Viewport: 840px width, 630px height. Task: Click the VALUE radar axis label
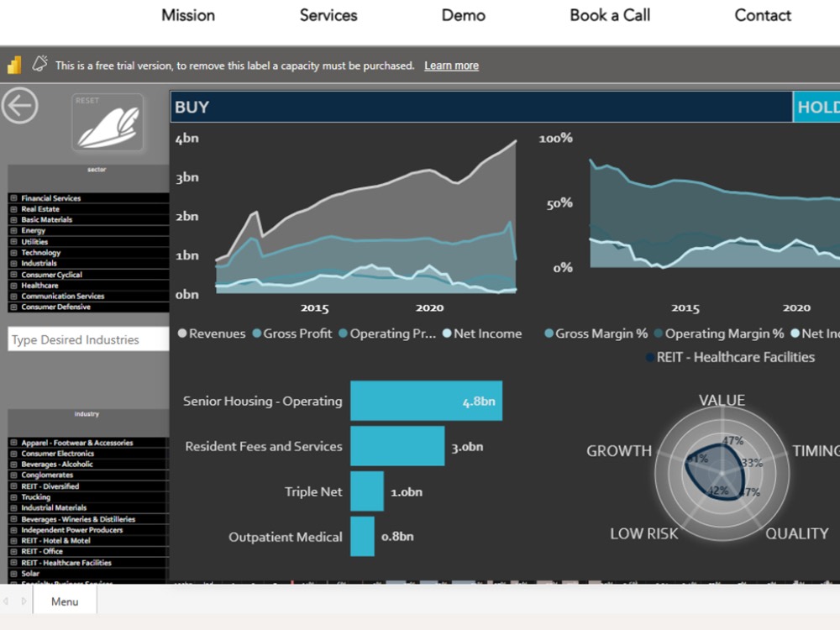[722, 400]
